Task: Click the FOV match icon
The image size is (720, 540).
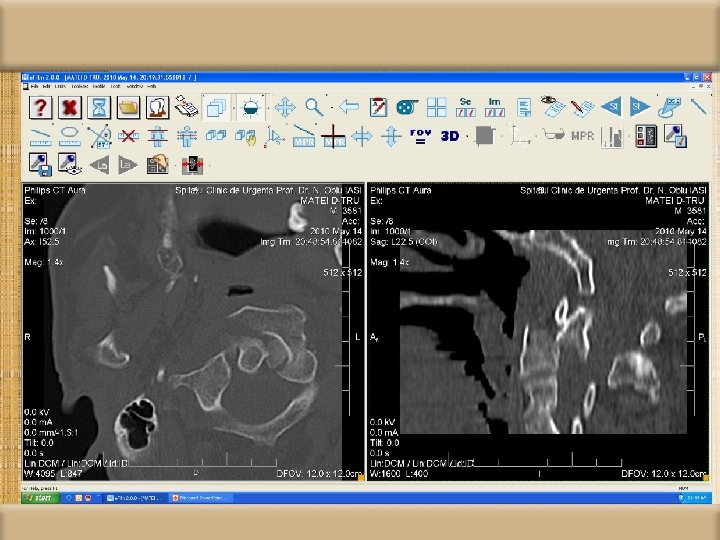Action: [x=420, y=136]
